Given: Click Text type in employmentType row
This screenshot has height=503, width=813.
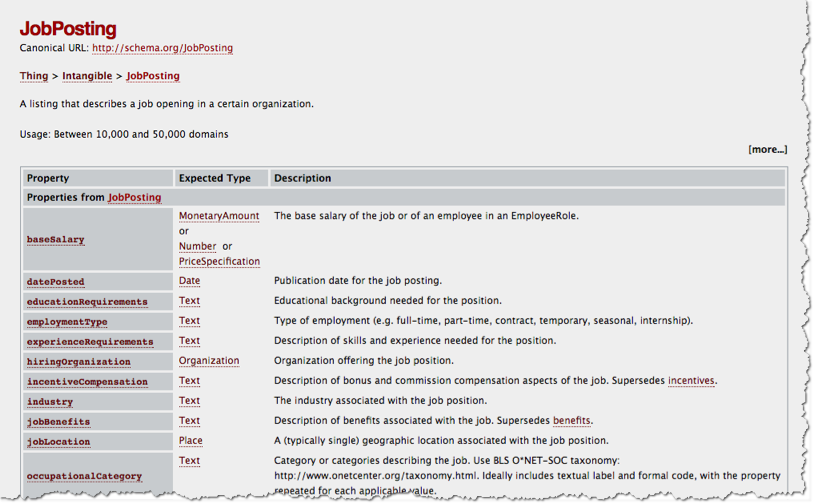Looking at the screenshot, I should click(x=189, y=320).
